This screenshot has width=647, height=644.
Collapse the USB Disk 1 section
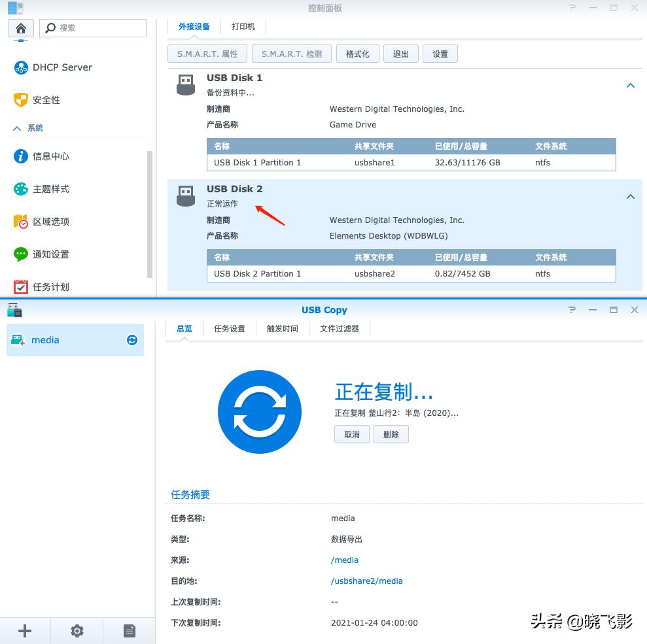(630, 85)
